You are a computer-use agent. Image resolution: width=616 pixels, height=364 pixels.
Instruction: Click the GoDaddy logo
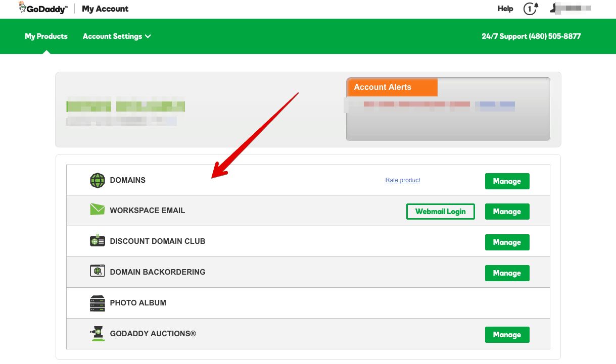43,8
